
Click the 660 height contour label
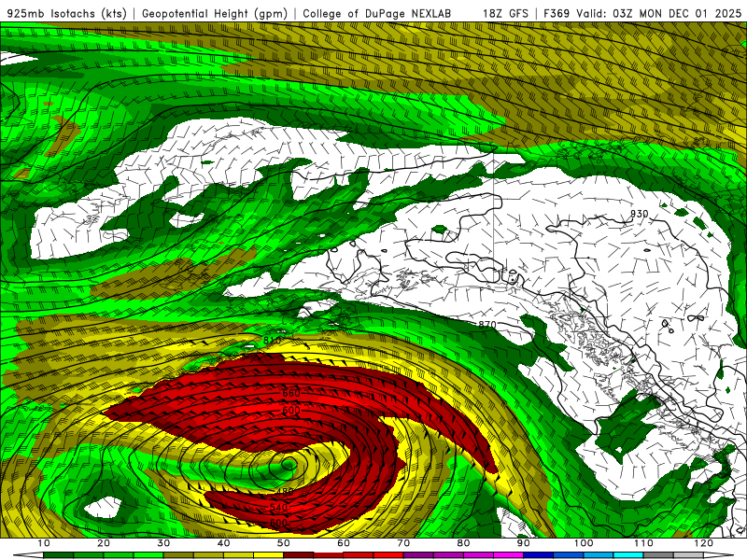291,393
